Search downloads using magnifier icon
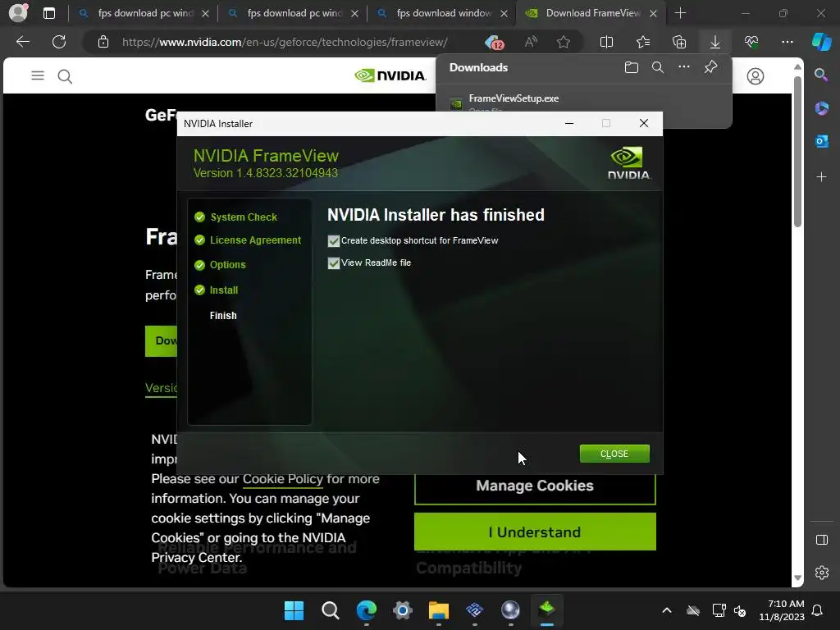Image resolution: width=840 pixels, height=630 pixels. (x=657, y=67)
